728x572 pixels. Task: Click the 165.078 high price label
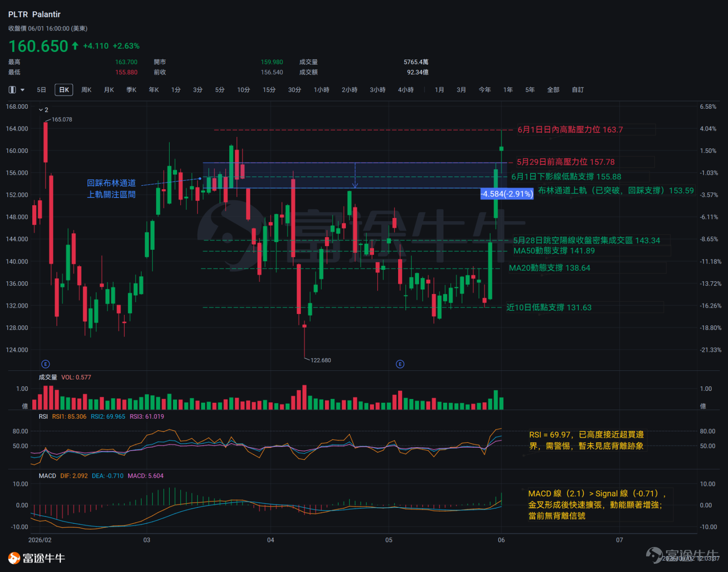[x=62, y=120]
